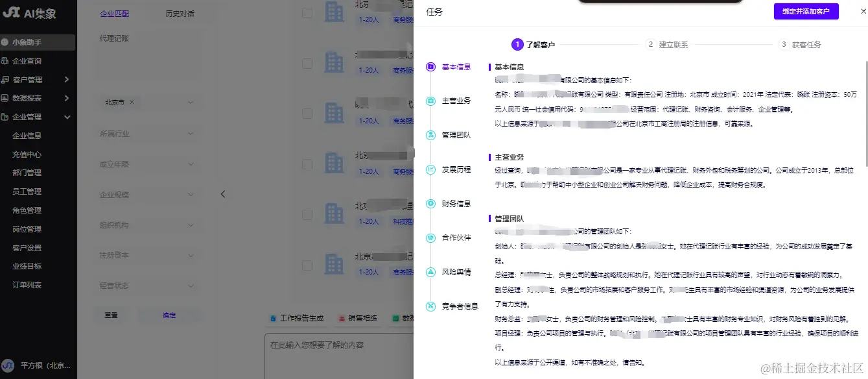Screen dimensions: 868x379
Task: Open the 主营业务 section icon
Action: click(x=430, y=101)
